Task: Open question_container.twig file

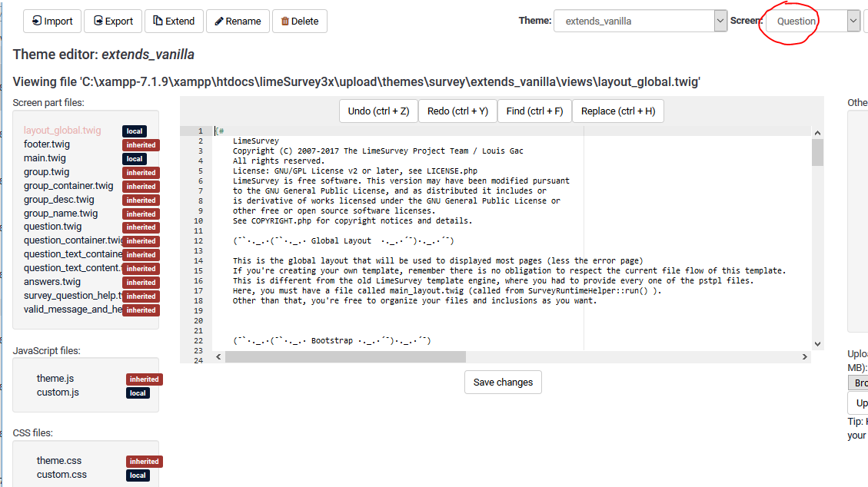Action: tap(72, 240)
